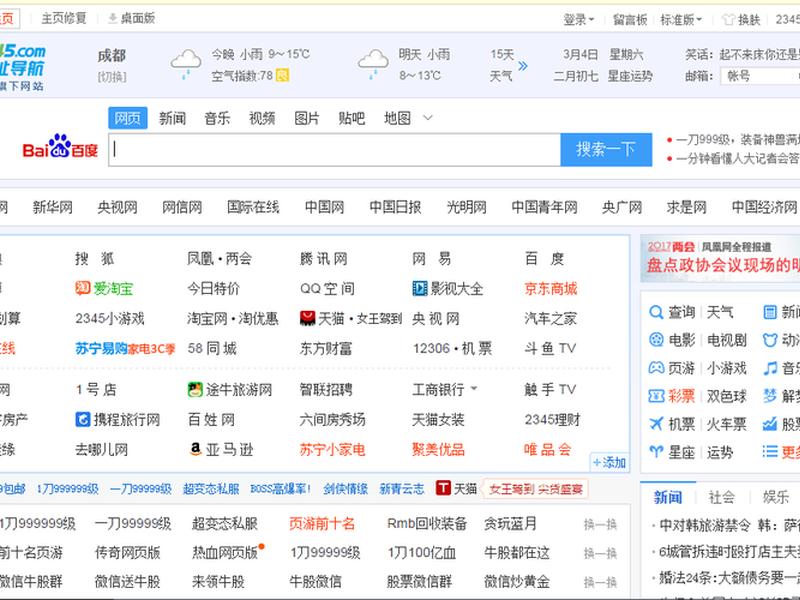Open the 中国日报 link
This screenshot has width=800, height=600.
(x=395, y=207)
